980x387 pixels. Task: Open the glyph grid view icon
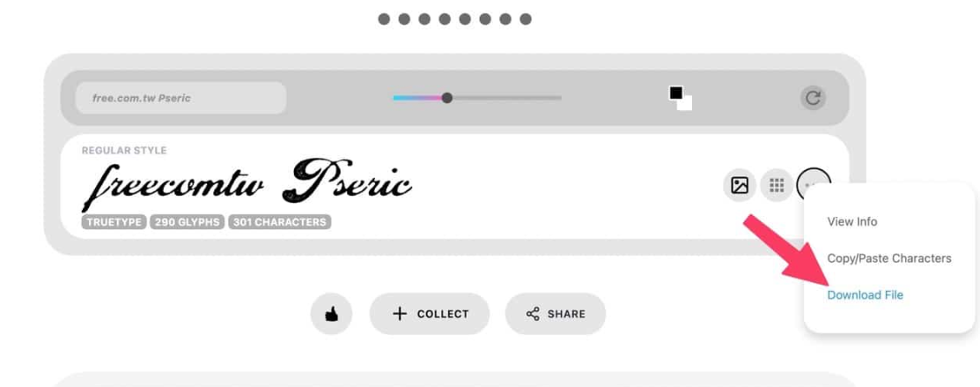[x=777, y=185]
